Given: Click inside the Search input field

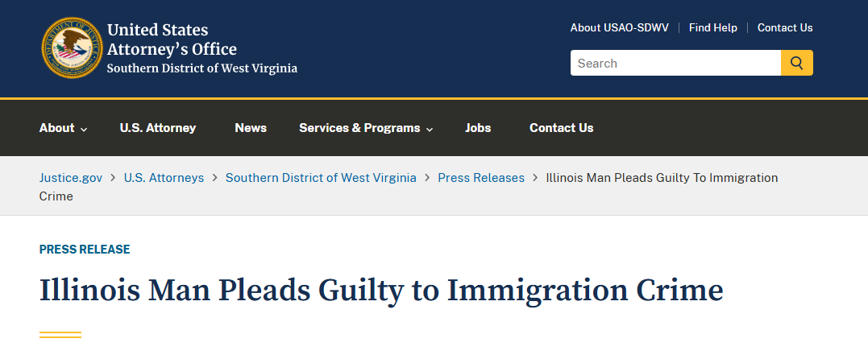Looking at the screenshot, I should (x=676, y=63).
